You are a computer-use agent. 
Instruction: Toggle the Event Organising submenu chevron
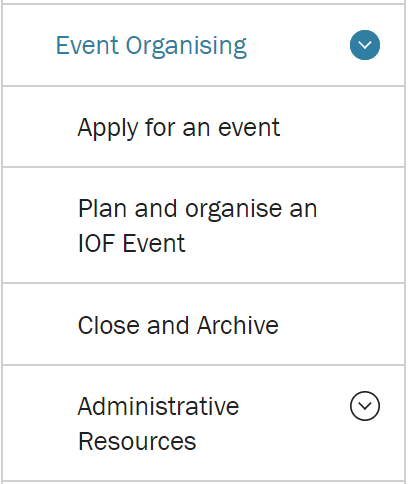click(x=365, y=45)
